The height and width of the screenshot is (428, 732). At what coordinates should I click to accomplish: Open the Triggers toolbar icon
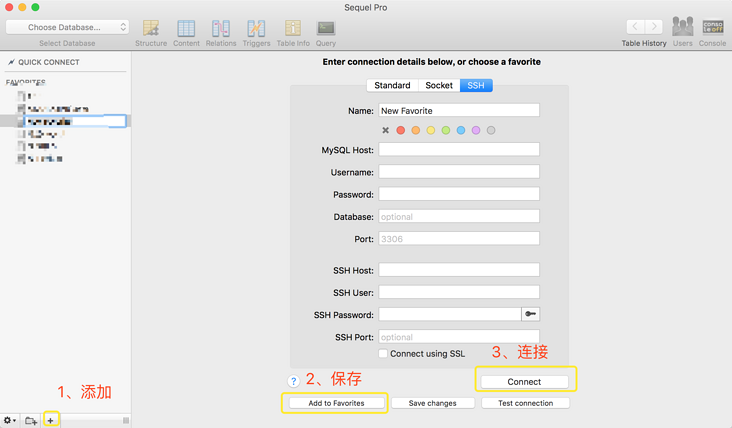256,29
